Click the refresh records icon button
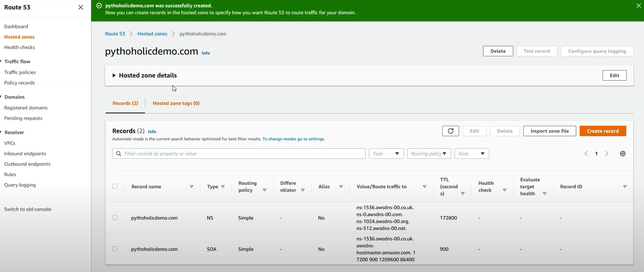The height and width of the screenshot is (272, 644). point(451,131)
